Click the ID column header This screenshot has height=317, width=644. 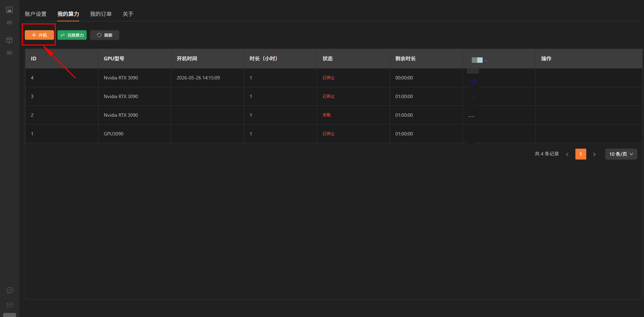(x=62, y=59)
